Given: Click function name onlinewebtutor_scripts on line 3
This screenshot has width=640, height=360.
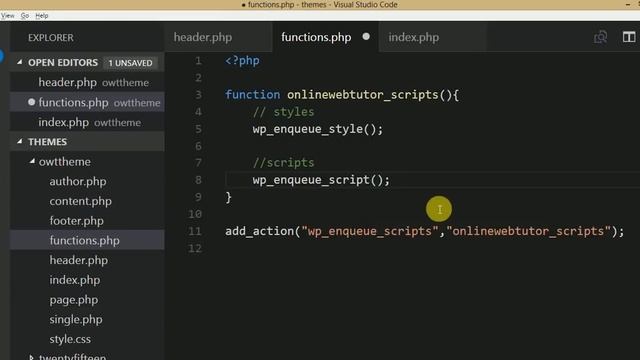Looking at the screenshot, I should (362, 95).
